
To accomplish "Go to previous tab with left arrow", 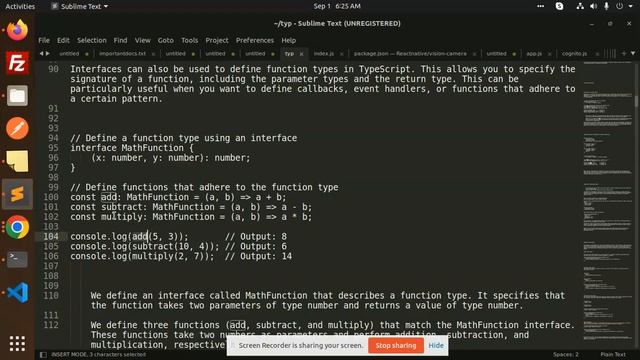I will coord(41,53).
